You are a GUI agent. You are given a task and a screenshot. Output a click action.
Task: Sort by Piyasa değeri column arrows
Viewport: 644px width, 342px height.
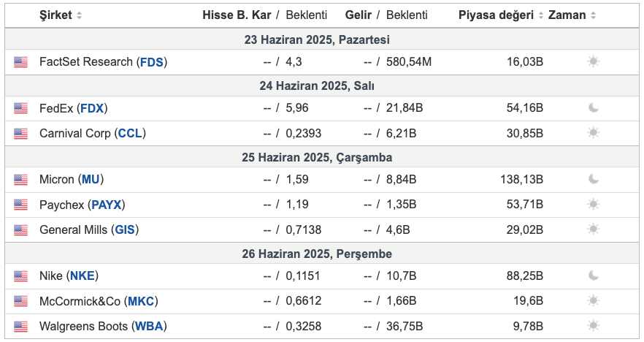pyautogui.click(x=541, y=15)
